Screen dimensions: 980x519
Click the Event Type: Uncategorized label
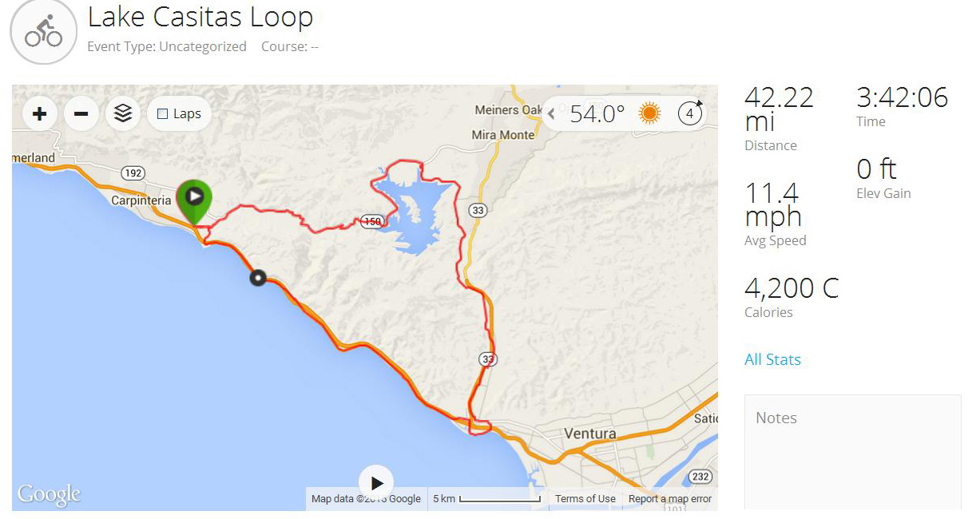pyautogui.click(x=166, y=46)
